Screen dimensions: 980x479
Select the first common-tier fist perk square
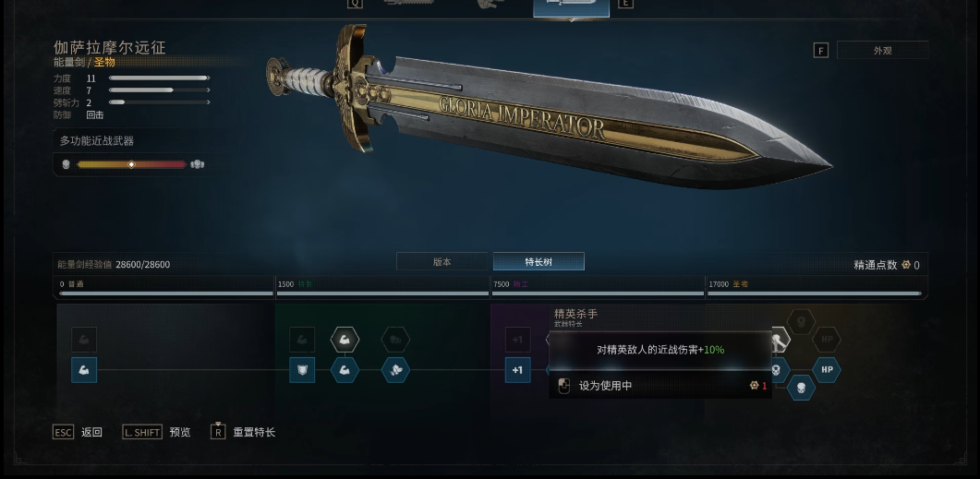[84, 370]
